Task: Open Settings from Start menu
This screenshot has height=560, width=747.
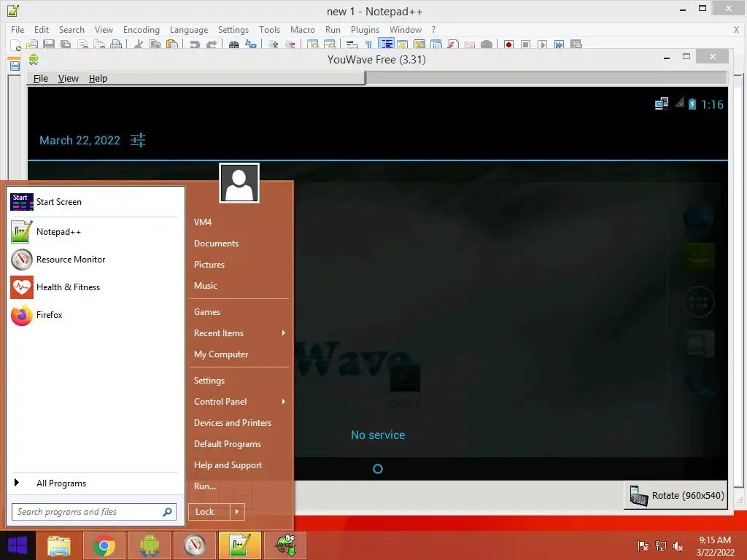Action: coord(209,381)
